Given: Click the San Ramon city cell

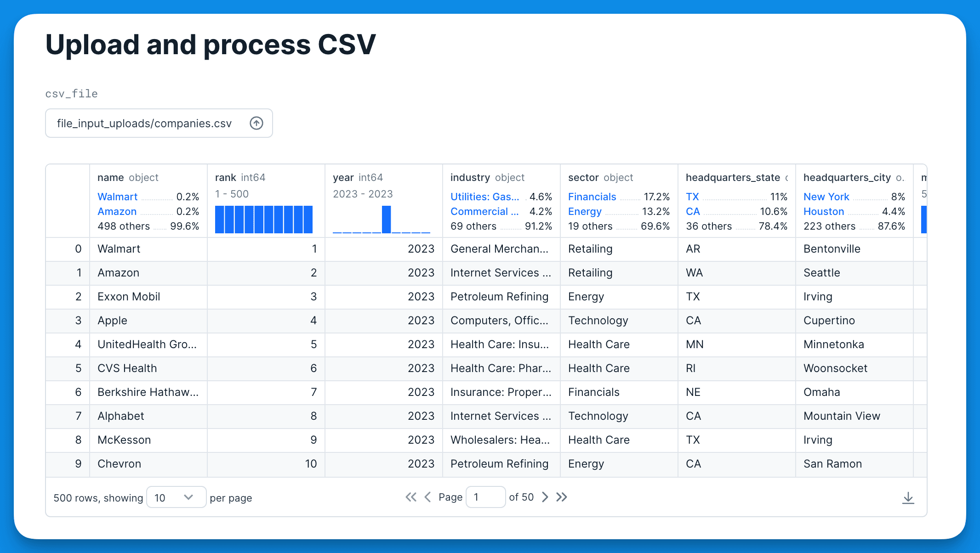Looking at the screenshot, I should coord(855,464).
